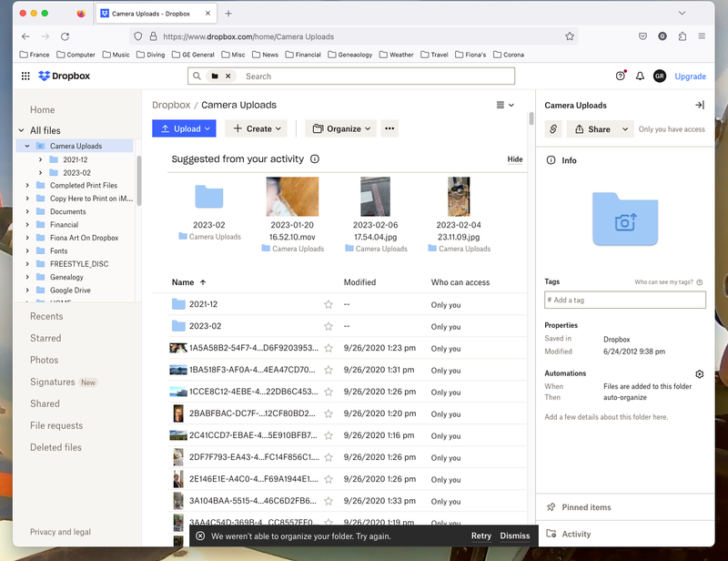Expand the Organize dropdown menu
Image resolution: width=728 pixels, height=561 pixels.
coord(341,129)
